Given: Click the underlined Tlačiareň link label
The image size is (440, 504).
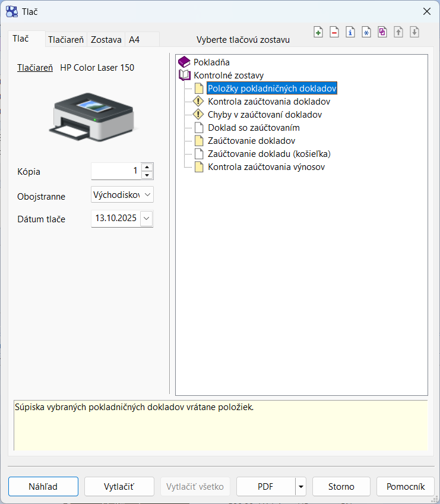Looking at the screenshot, I should [35, 68].
